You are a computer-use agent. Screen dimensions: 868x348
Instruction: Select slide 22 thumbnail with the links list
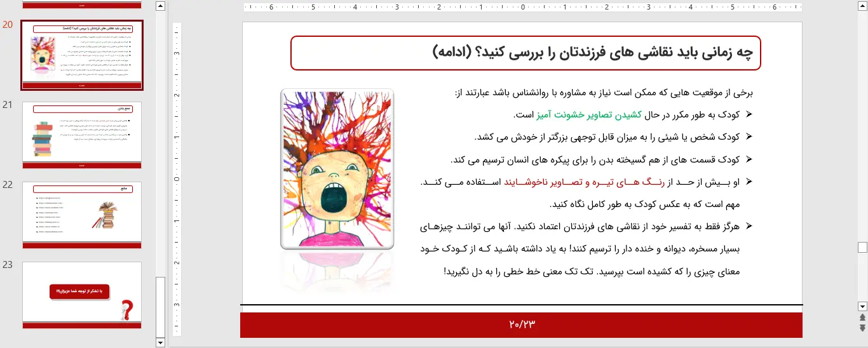tap(81, 215)
